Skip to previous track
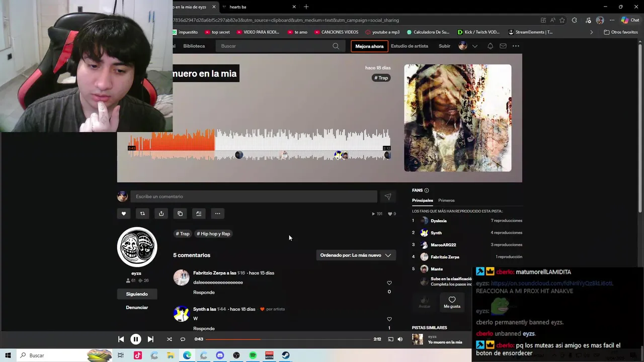 coord(121,339)
